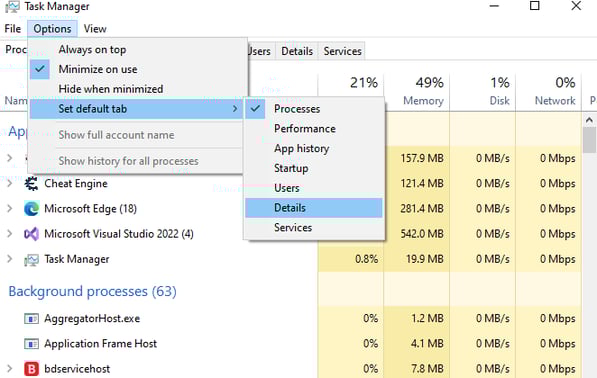This screenshot has width=597, height=378.
Task: Open the View menu
Action: click(95, 29)
